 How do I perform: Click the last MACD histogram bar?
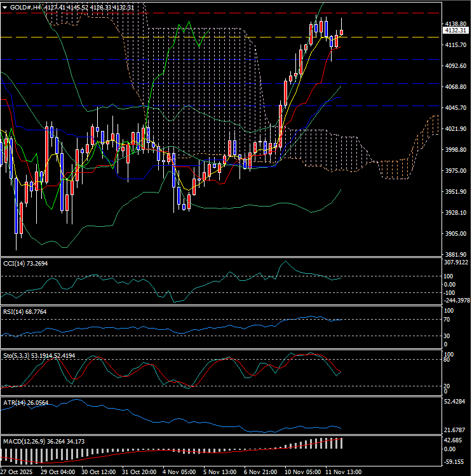pos(342,443)
